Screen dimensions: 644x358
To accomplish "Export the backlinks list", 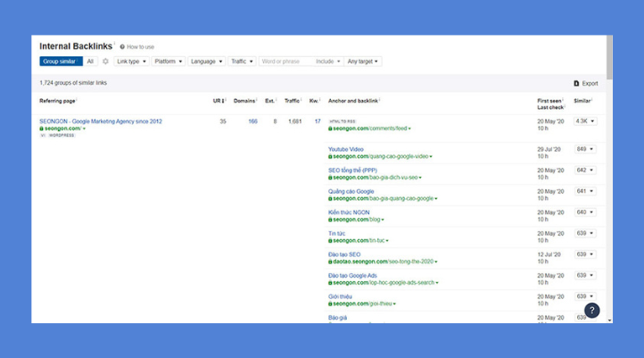I will click(586, 83).
